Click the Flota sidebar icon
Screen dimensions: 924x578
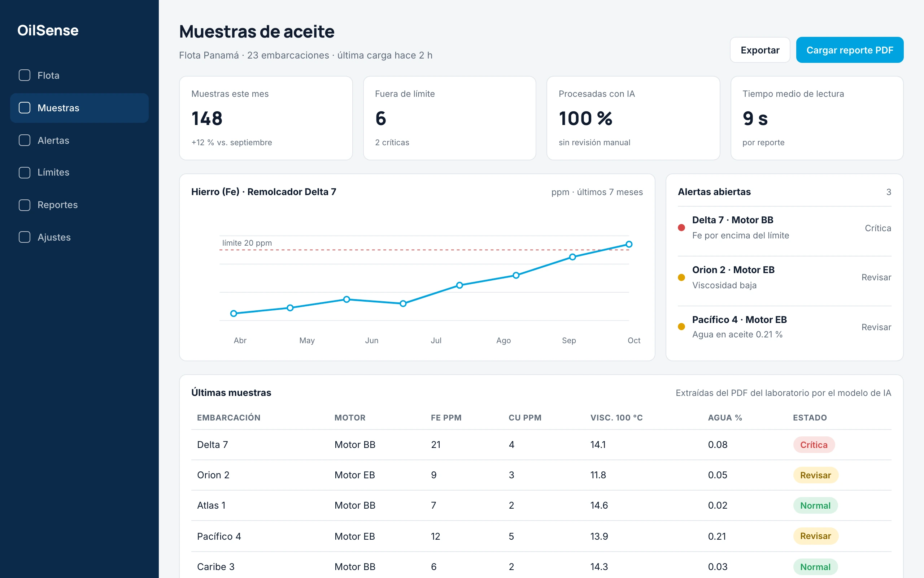pos(25,75)
